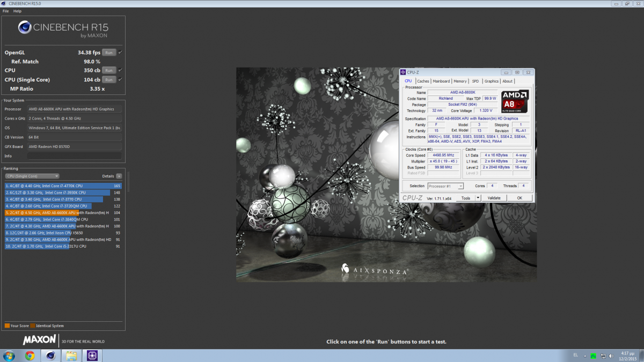Switch to the Caches tab
644x362 pixels.
423,82
